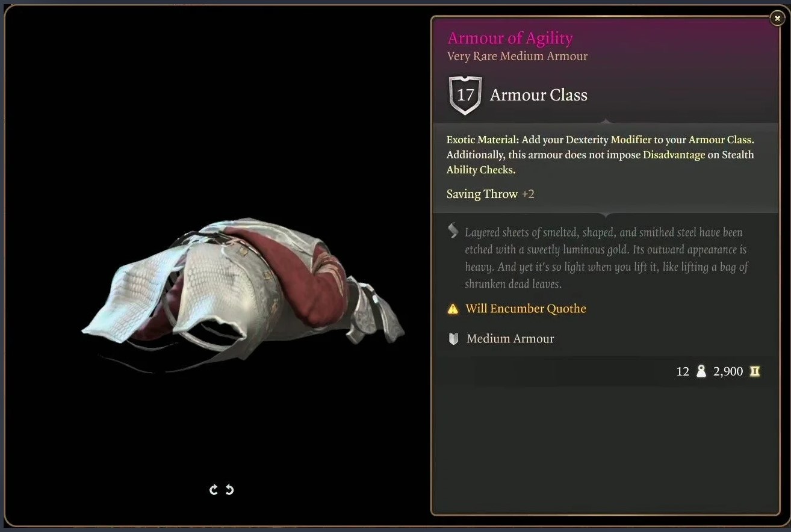Open the Disadvantage keyword link

674,155
